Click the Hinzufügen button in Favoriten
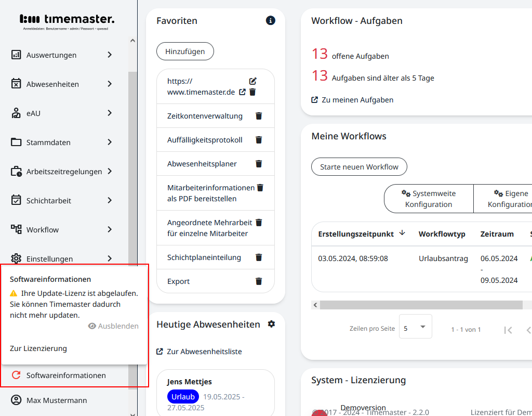Viewport: 532px width, 416px height. [185, 51]
